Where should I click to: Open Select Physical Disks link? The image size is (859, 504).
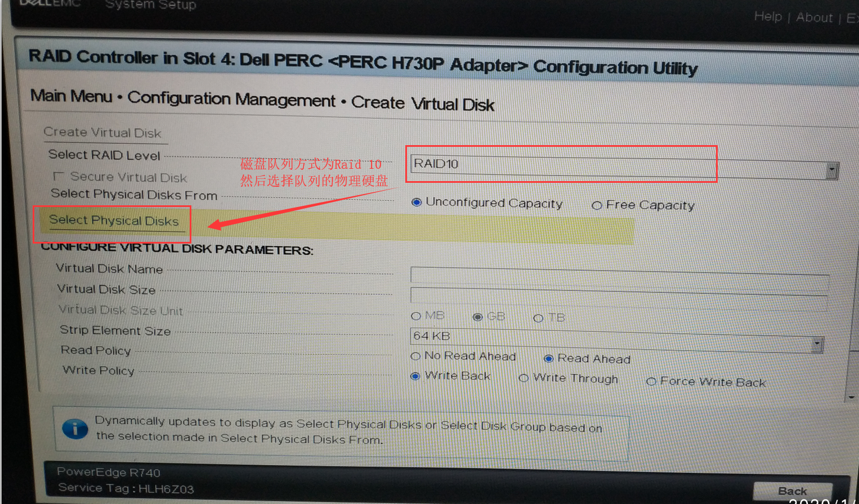[x=114, y=220]
